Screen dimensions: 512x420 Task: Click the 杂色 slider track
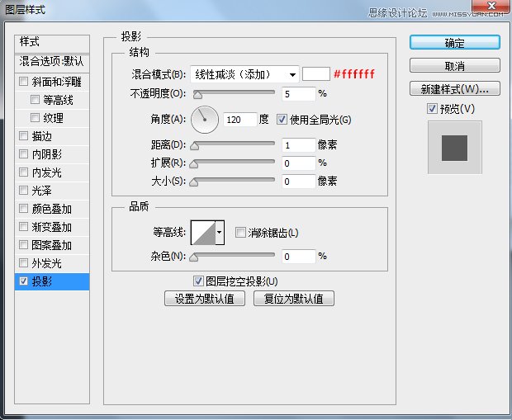pyautogui.click(x=234, y=256)
